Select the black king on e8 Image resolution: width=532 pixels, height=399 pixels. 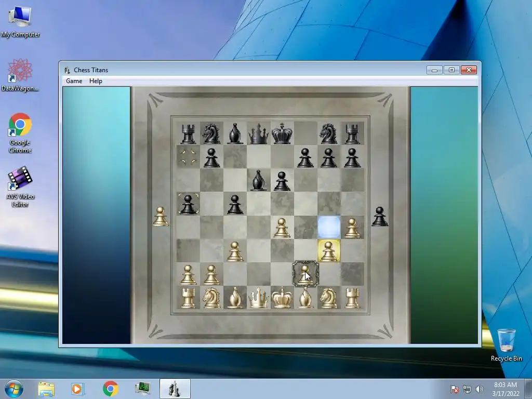[282, 134]
